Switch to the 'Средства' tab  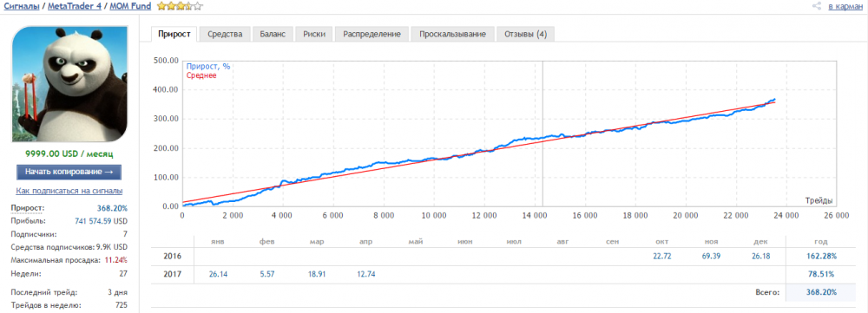pos(225,34)
